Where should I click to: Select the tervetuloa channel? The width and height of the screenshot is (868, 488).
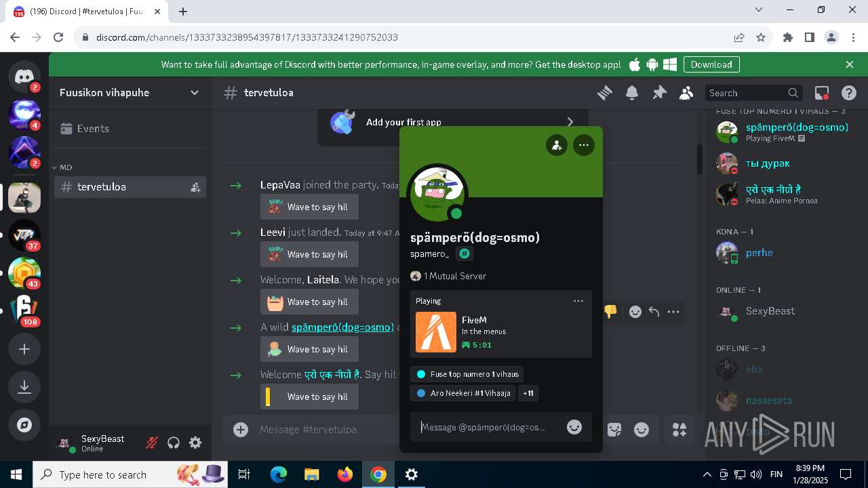(130, 187)
